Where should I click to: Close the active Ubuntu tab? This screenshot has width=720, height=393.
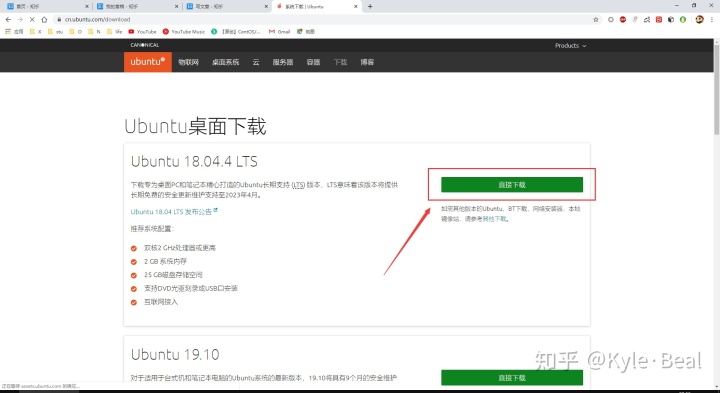pos(355,6)
